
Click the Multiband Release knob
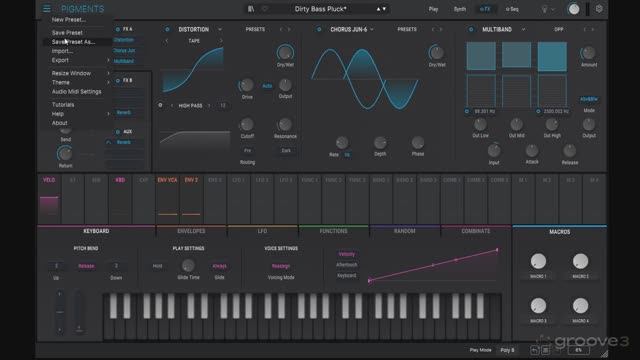pos(569,151)
